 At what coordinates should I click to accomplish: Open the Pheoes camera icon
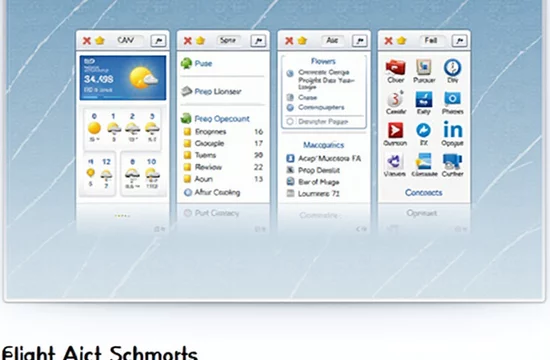452,99
